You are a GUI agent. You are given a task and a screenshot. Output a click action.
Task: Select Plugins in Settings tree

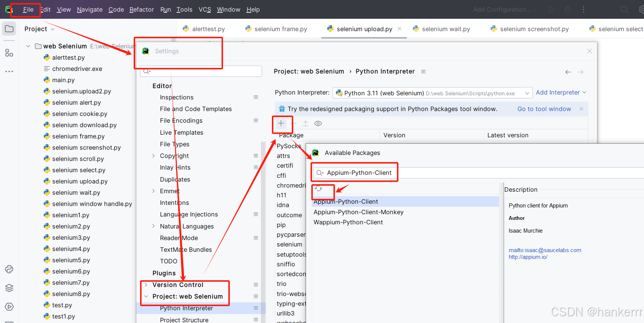(x=164, y=273)
